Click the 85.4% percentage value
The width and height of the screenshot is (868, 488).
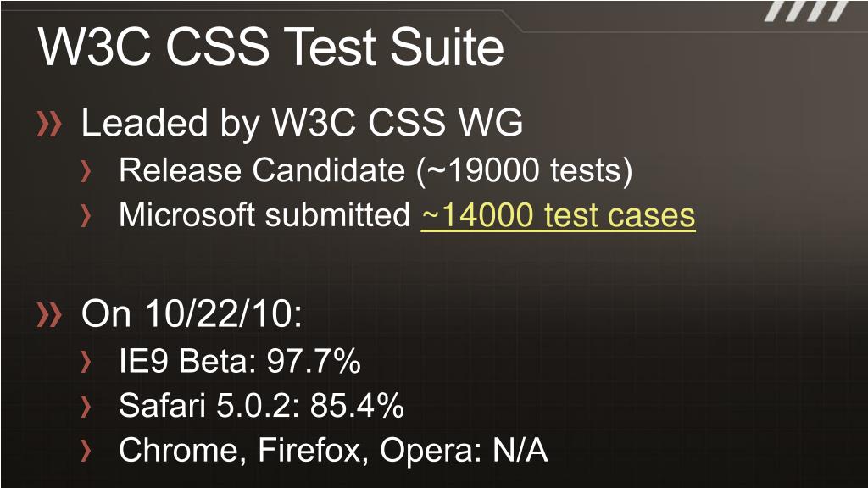click(357, 406)
